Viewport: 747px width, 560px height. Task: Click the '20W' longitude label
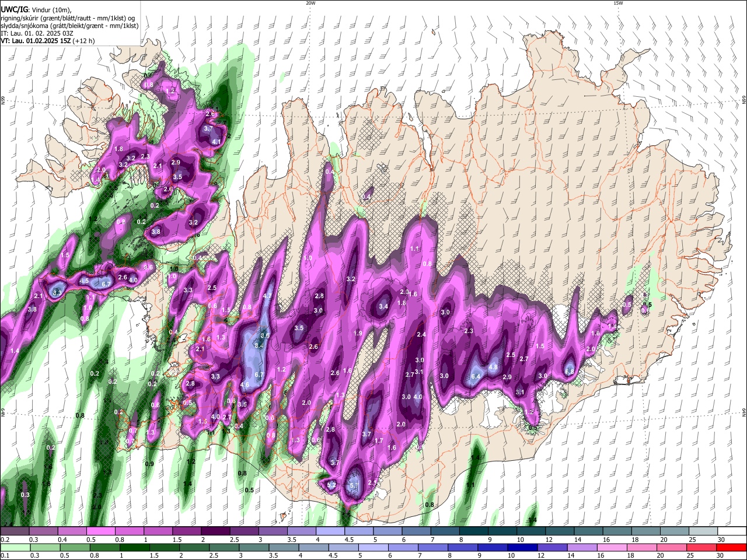(310, 3)
